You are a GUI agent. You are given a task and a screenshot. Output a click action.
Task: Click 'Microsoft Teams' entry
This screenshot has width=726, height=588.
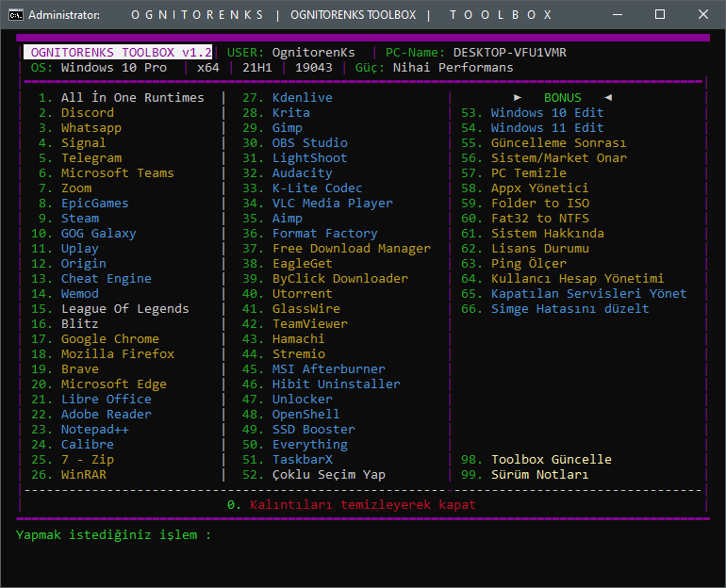tap(118, 173)
